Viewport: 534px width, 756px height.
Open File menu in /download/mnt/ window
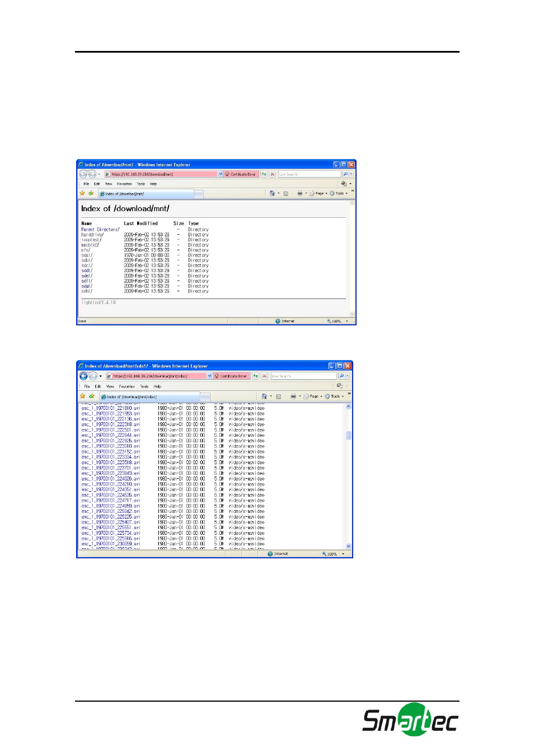(x=86, y=184)
